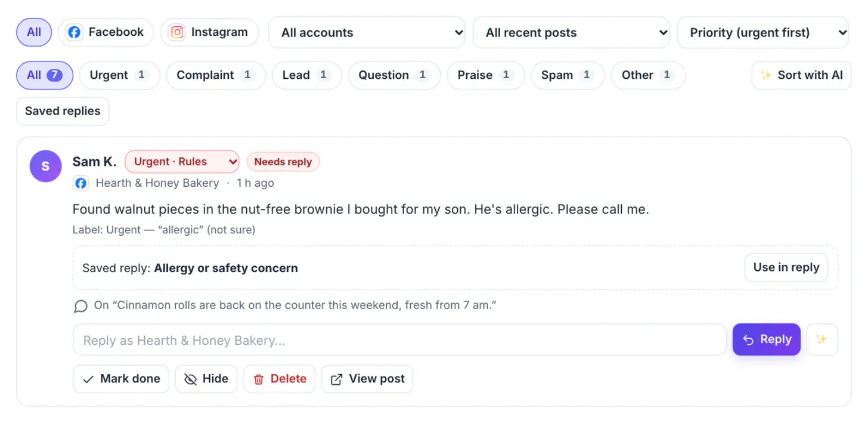Show the All 7 comments tab

point(45,75)
